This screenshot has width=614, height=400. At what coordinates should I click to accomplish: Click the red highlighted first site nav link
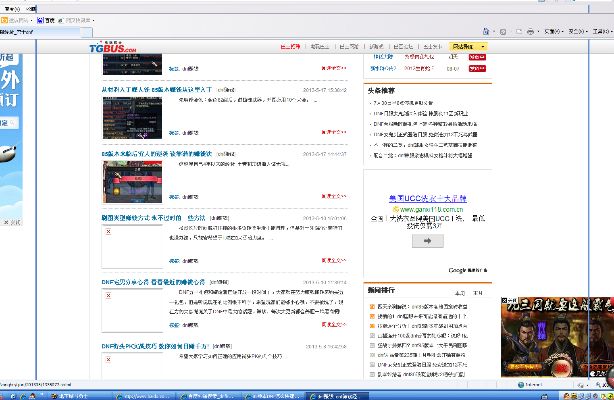pos(290,47)
